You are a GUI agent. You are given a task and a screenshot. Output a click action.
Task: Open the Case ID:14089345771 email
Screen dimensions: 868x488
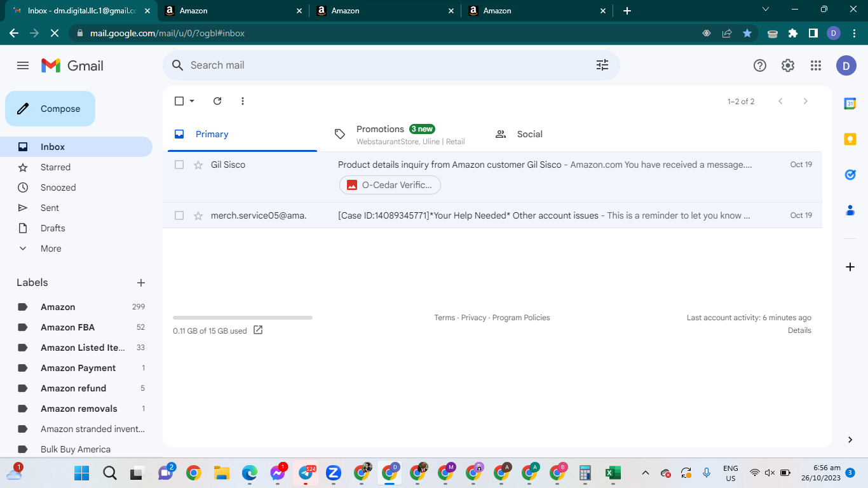(492, 215)
